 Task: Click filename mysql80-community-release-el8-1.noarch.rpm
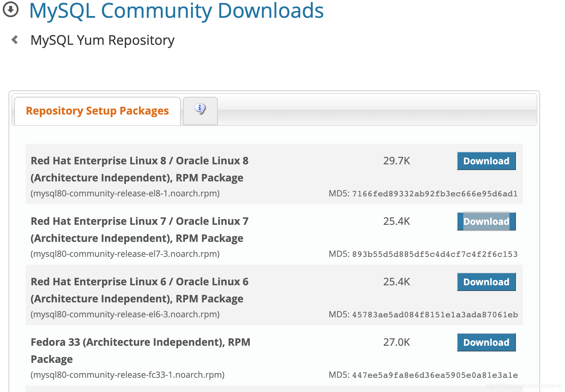(x=125, y=194)
